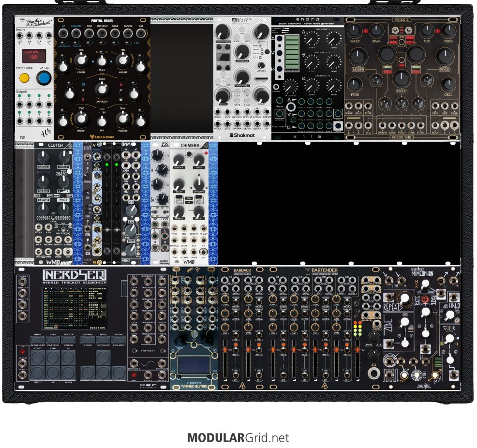
Task: Click the Clock BPM 120 display
Action: (x=34, y=55)
